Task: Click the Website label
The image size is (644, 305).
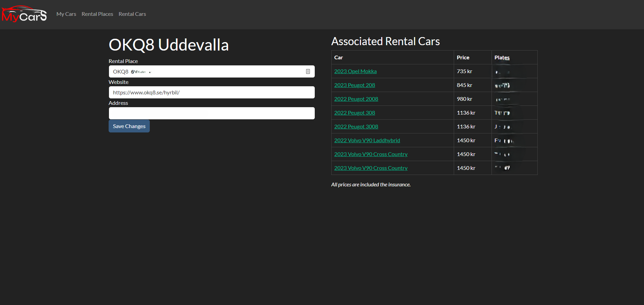Action: coord(118,82)
